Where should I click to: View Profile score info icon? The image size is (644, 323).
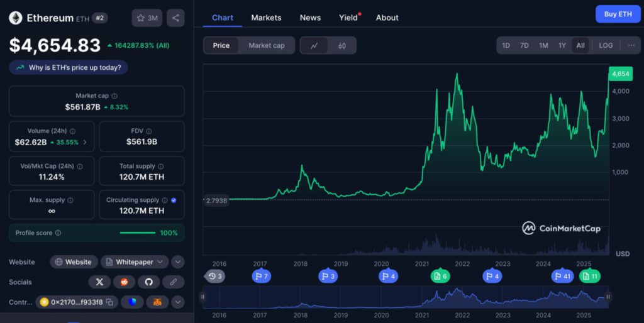58,233
